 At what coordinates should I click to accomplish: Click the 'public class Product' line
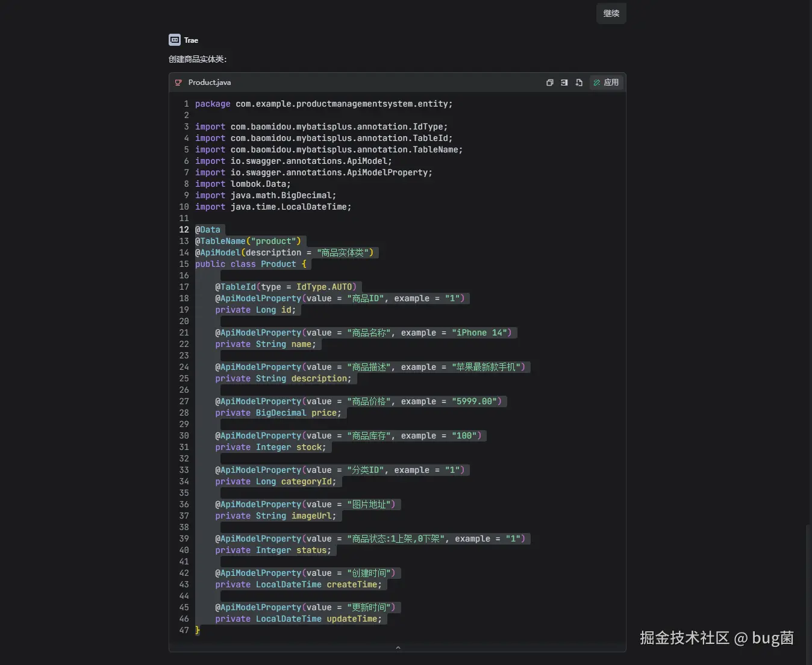point(251,264)
